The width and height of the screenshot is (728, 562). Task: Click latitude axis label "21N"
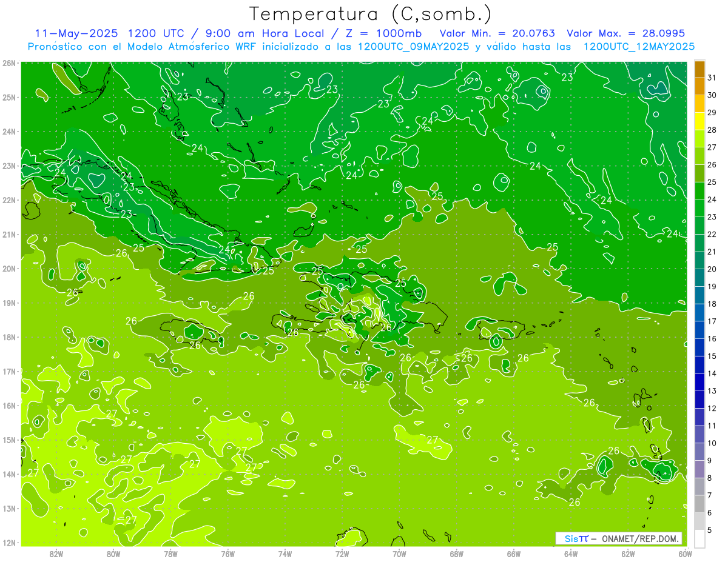9,234
